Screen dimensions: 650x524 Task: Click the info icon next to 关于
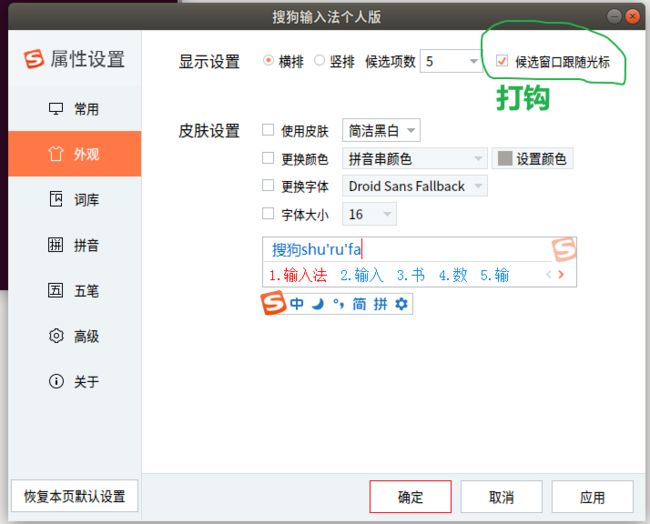click(56, 381)
